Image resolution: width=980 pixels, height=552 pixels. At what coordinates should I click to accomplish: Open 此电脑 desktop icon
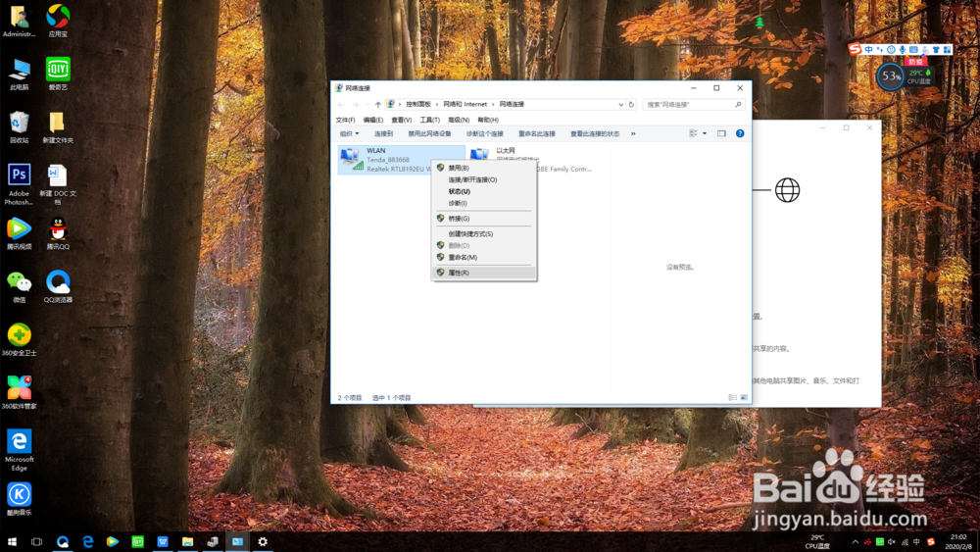pyautogui.click(x=20, y=74)
